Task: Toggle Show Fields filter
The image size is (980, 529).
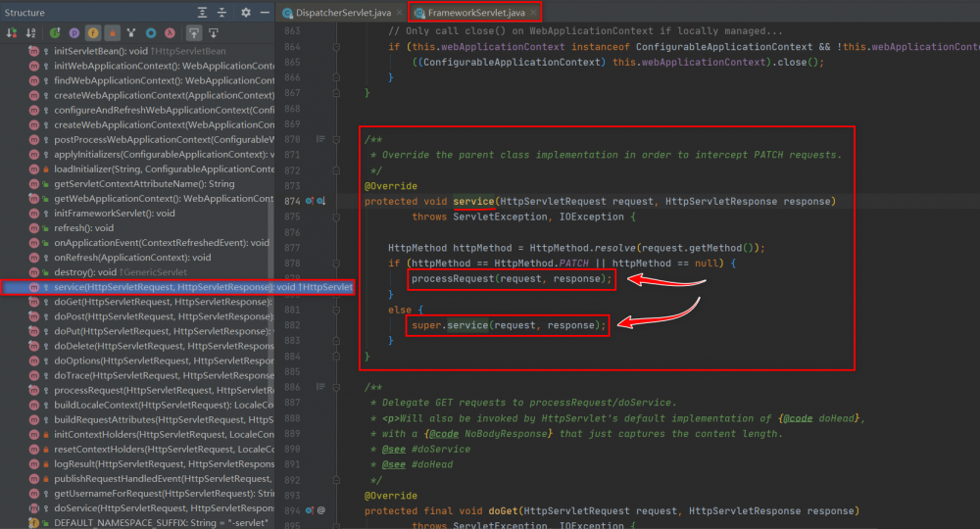Action: point(95,32)
